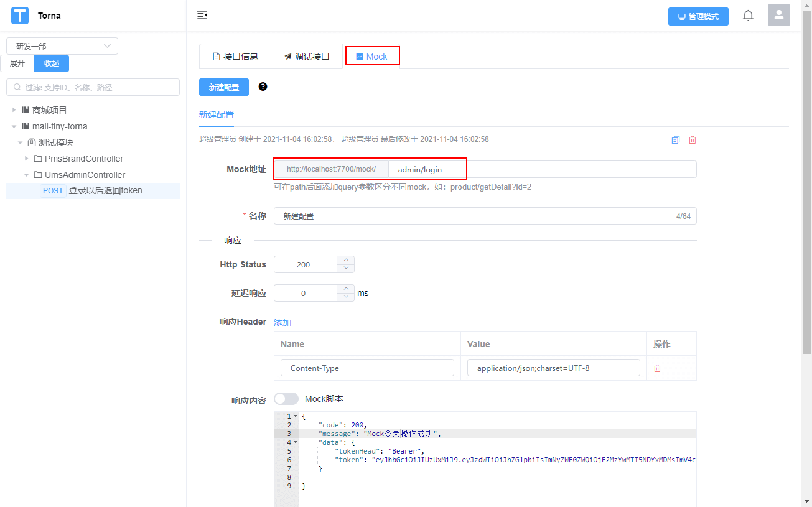This screenshot has height=507, width=812.
Task: Click the Http Status number field
Action: (306, 264)
